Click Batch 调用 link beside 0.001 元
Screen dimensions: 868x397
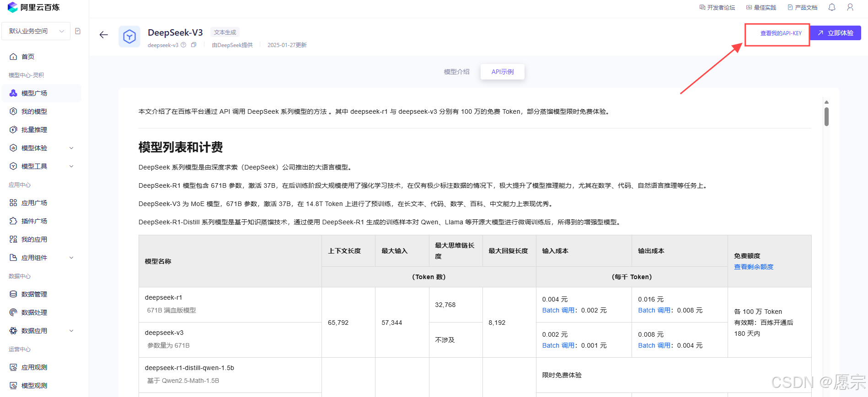pyautogui.click(x=558, y=345)
